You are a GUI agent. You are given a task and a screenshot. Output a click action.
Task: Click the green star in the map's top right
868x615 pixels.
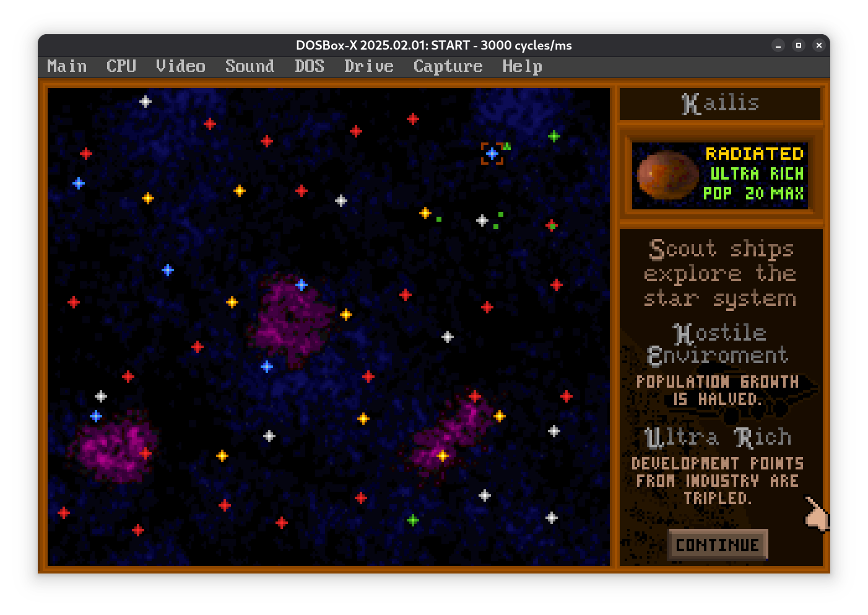pyautogui.click(x=554, y=136)
